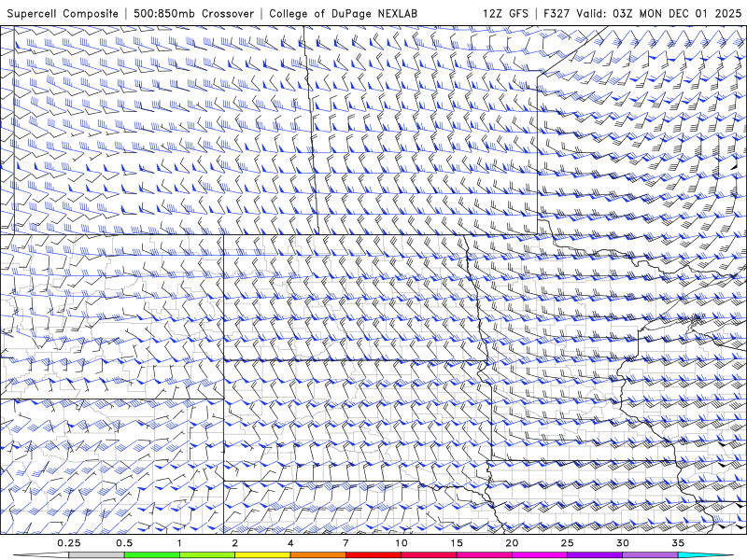The width and height of the screenshot is (747, 560).
Task: Select the gray color bar segment
Action: [97, 555]
